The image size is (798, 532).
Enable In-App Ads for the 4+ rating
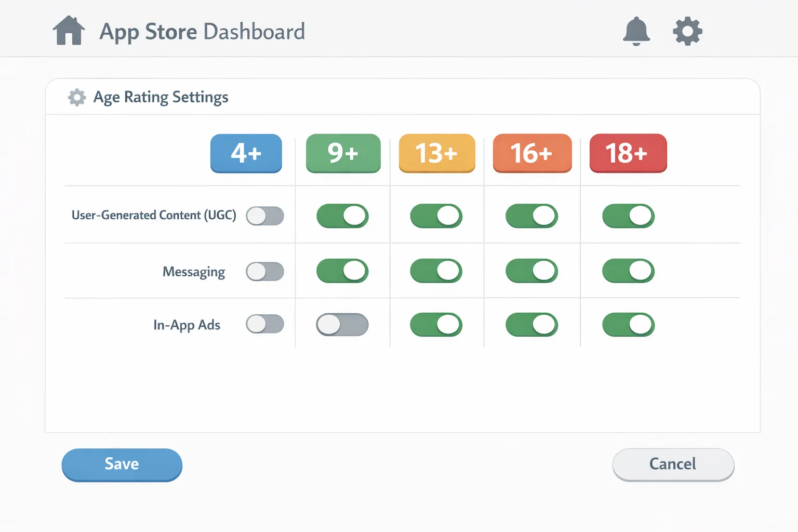pos(264,324)
